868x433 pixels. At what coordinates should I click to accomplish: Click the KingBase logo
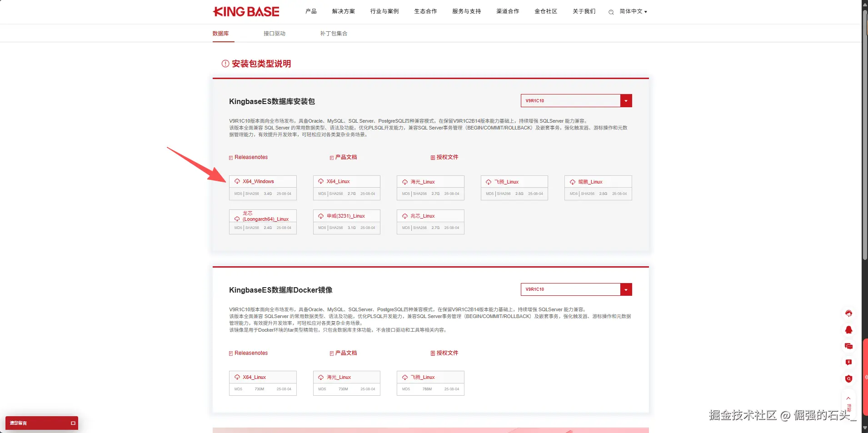(246, 11)
